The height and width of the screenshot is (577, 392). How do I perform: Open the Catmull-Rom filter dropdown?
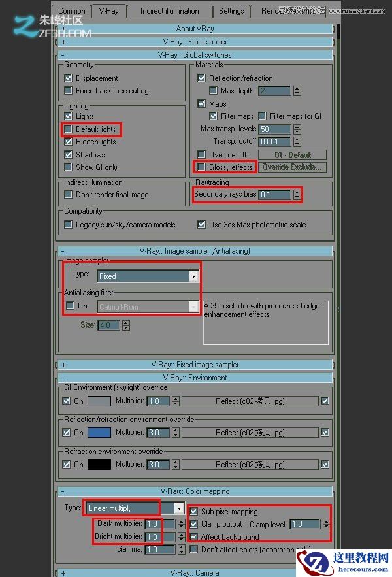[148, 307]
